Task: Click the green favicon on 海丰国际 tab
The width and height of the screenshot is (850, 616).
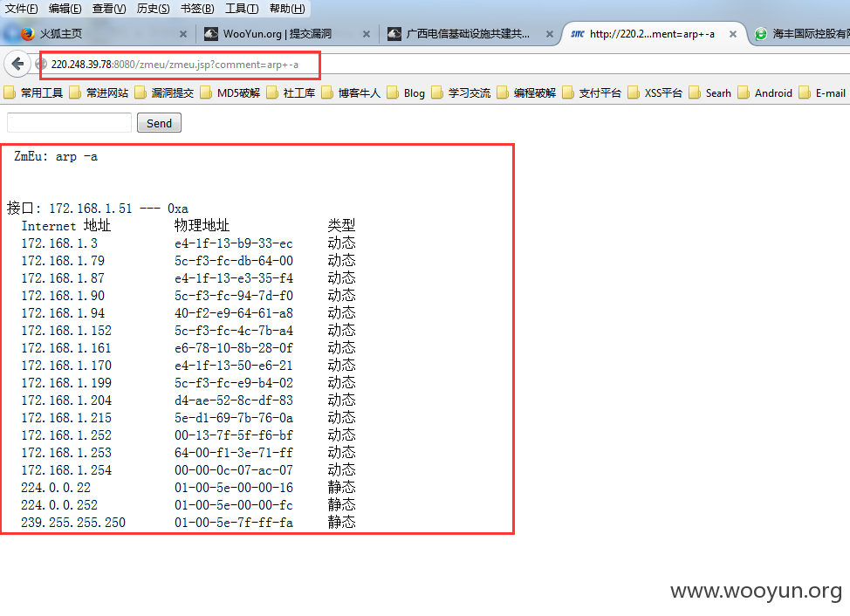Action: pyautogui.click(x=761, y=33)
